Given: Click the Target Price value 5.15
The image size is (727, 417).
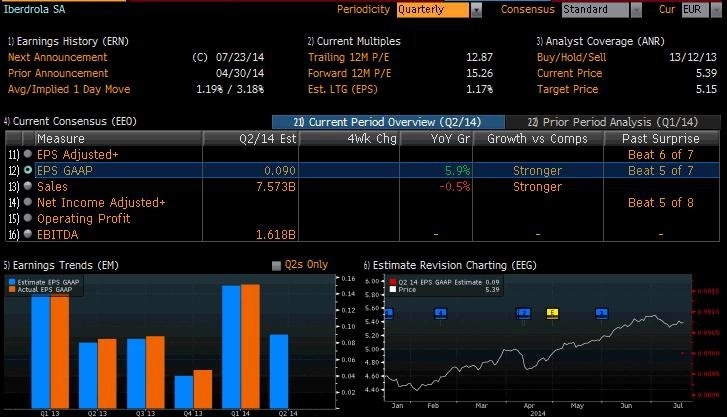Looking at the screenshot, I should tap(707, 89).
